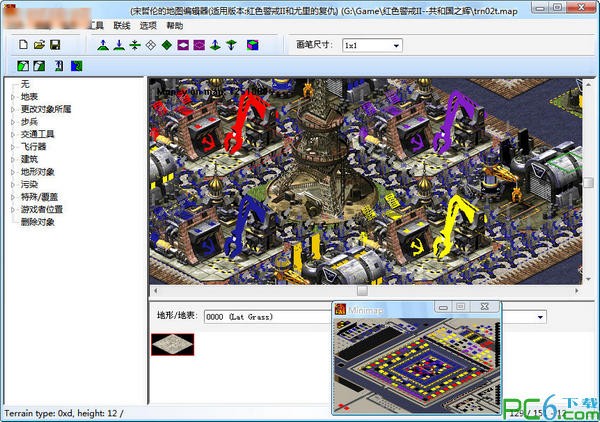The image size is (600, 422).
Task: Click the Open map folder icon
Action: tap(39, 45)
